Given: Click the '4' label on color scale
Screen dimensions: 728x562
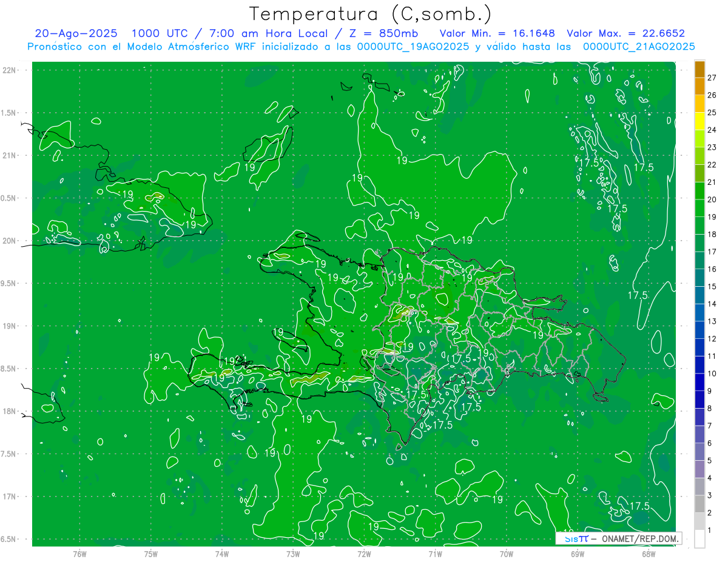Looking at the screenshot, I should click(710, 478).
